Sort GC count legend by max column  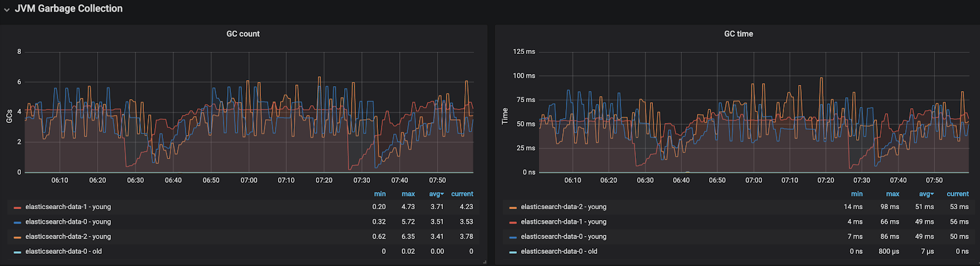coord(408,194)
